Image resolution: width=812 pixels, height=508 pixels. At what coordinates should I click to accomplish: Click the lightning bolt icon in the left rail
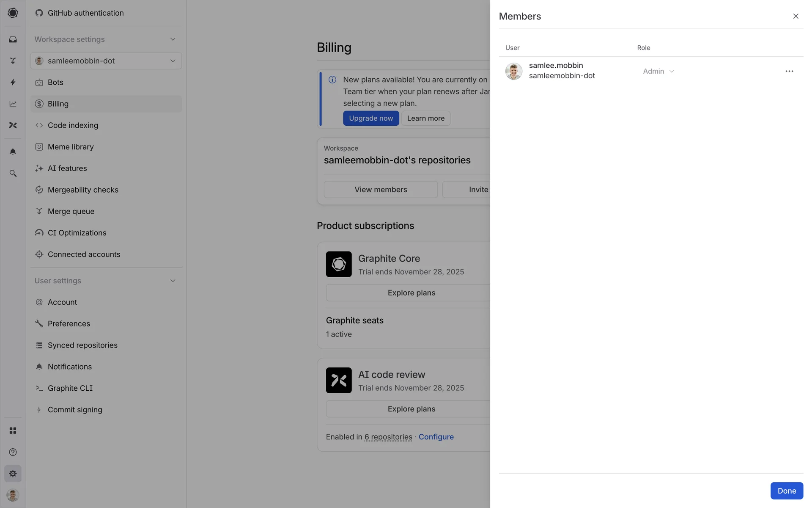pos(13,82)
